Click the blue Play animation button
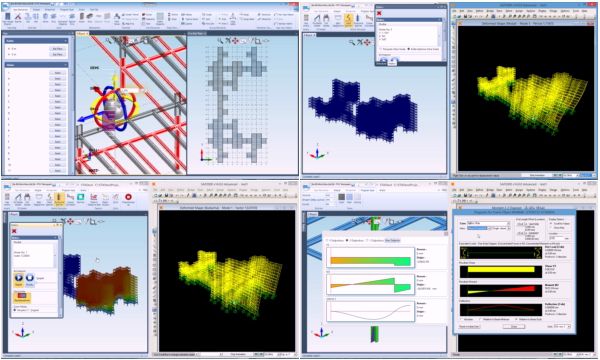 [x=18, y=278]
